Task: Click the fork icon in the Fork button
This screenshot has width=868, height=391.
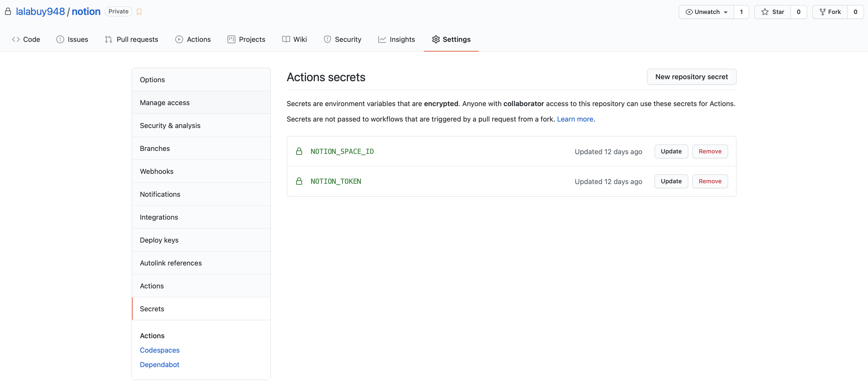Action: pyautogui.click(x=822, y=11)
